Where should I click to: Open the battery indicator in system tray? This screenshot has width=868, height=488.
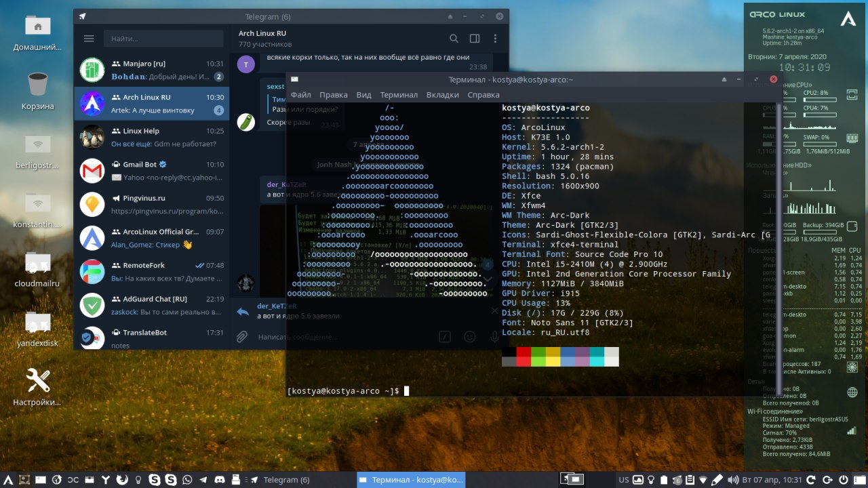tap(664, 480)
